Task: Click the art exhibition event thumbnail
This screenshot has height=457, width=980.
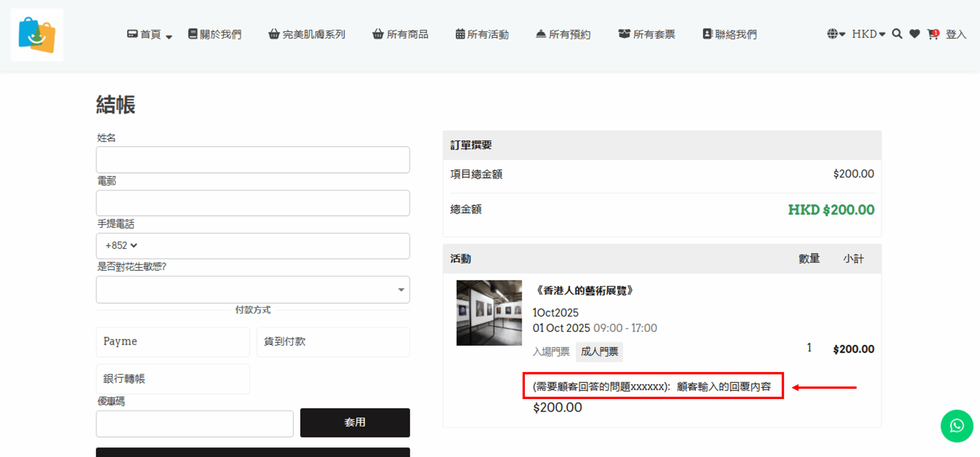Action: pyautogui.click(x=489, y=313)
